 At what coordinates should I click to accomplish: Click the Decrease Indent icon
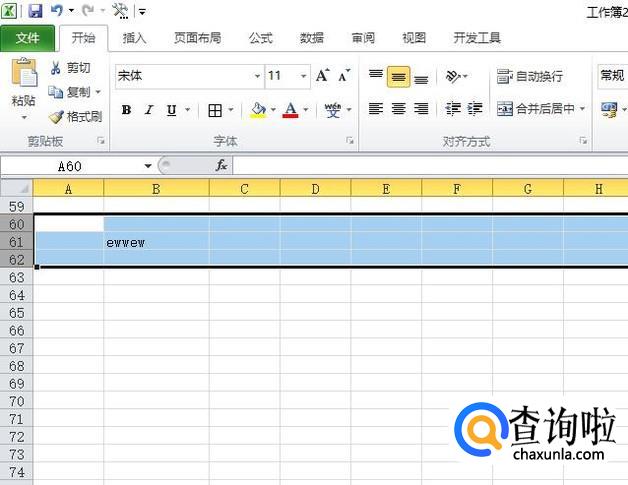click(453, 109)
